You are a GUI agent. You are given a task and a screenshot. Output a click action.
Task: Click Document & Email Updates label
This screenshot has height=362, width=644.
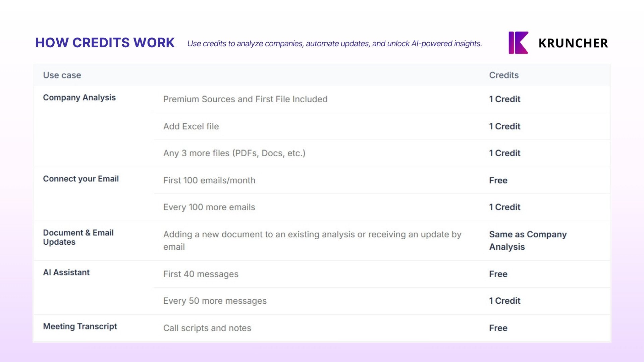(78, 237)
